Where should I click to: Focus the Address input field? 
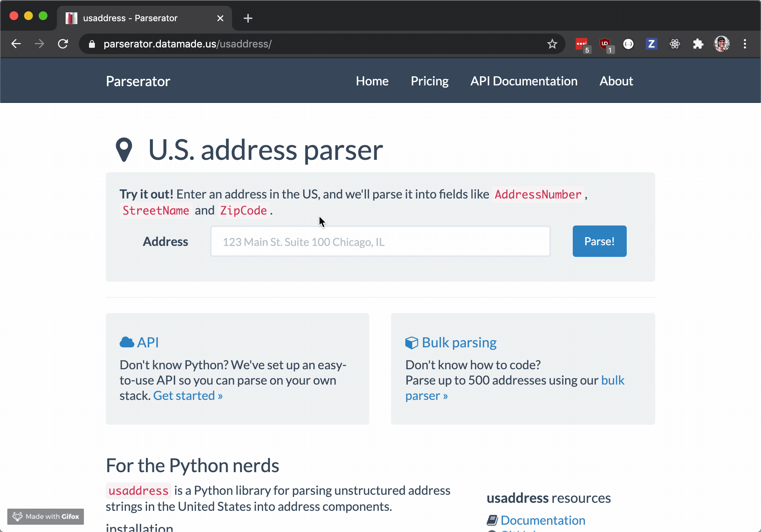pyautogui.click(x=380, y=242)
